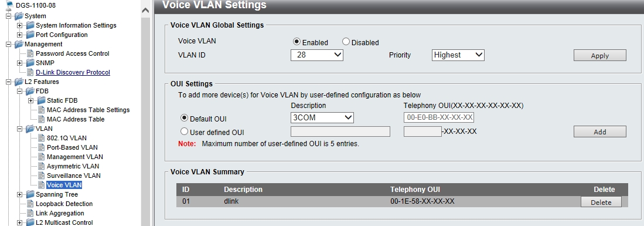Image resolution: width=644 pixels, height=226 pixels.
Task: Select the User defined OUI radio button
Action: (x=185, y=131)
